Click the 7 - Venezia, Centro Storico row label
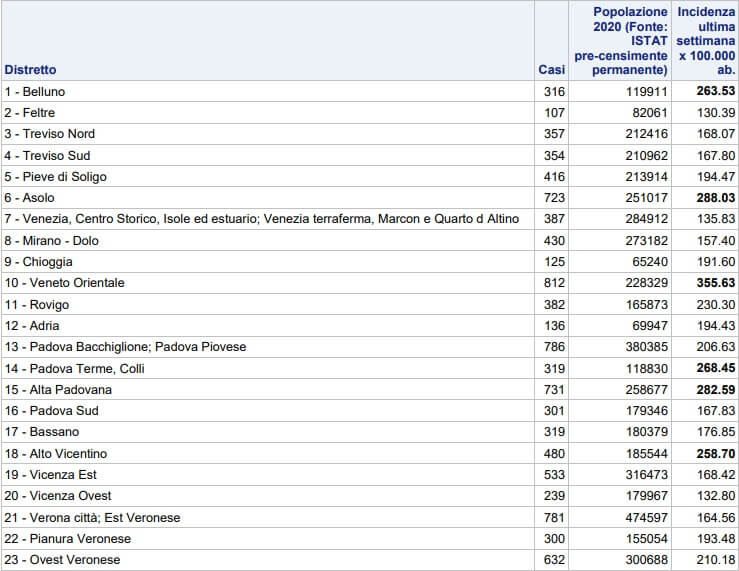The image size is (739, 571). (x=261, y=219)
